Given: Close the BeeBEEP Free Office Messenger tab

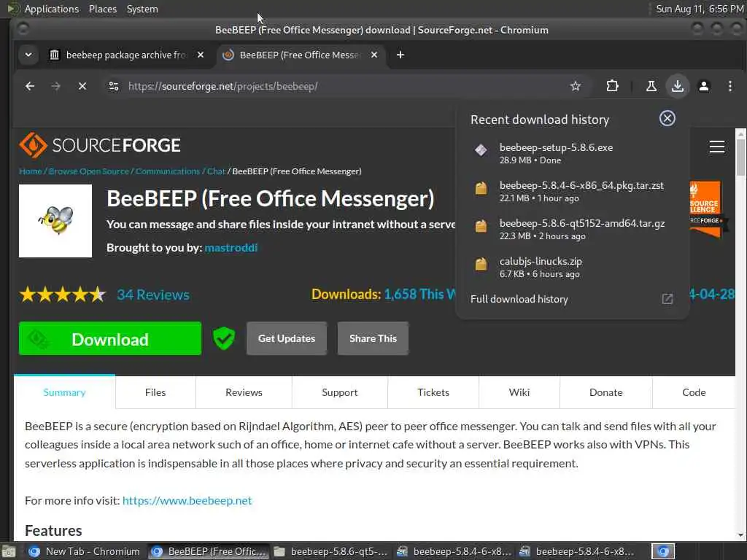Looking at the screenshot, I should click(x=374, y=55).
